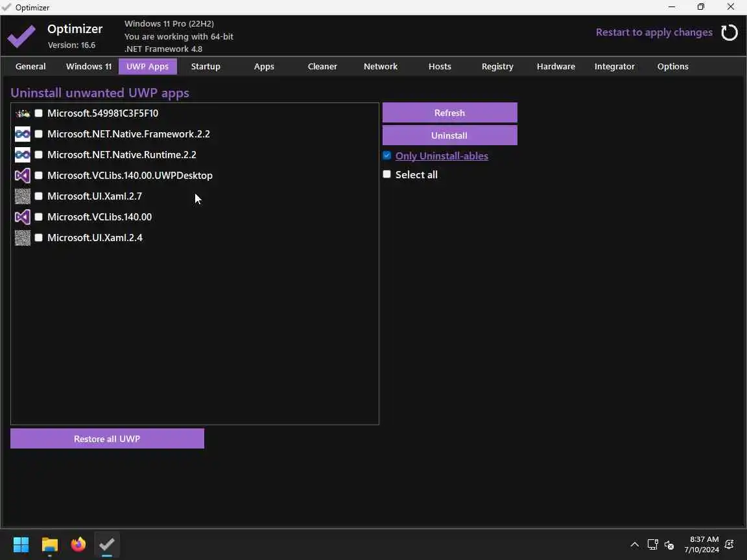Open File Explorer from the taskbar

click(x=49, y=544)
